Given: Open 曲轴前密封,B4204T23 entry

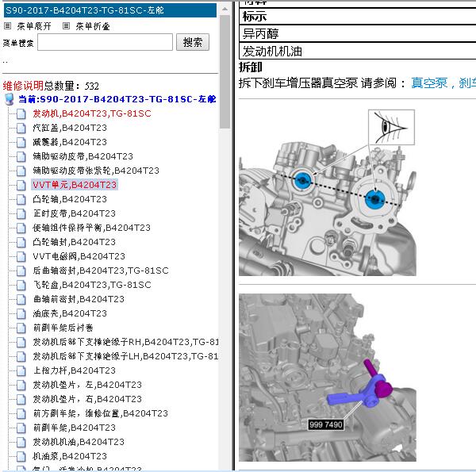Looking at the screenshot, I should pyautogui.click(x=79, y=299).
